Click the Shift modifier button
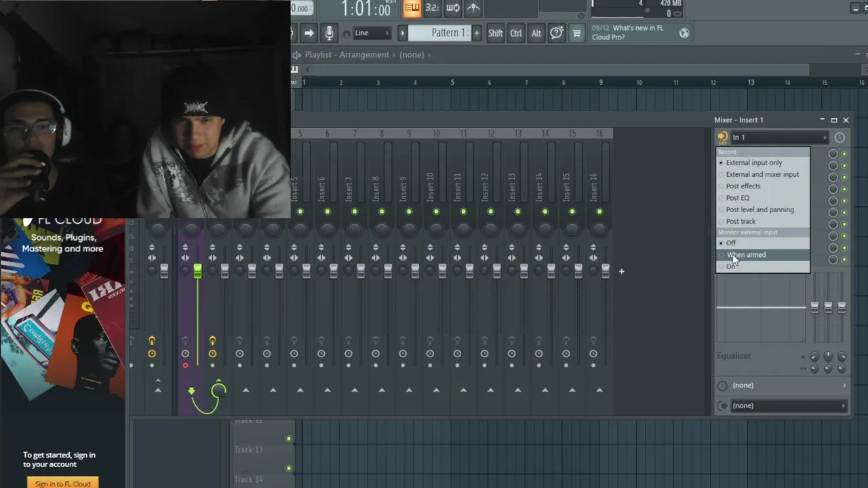 (x=496, y=33)
